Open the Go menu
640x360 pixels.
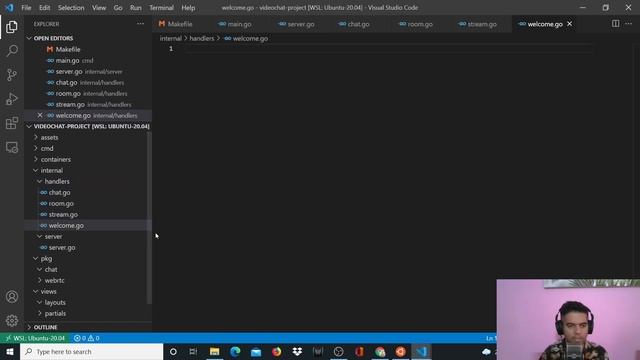click(118, 8)
